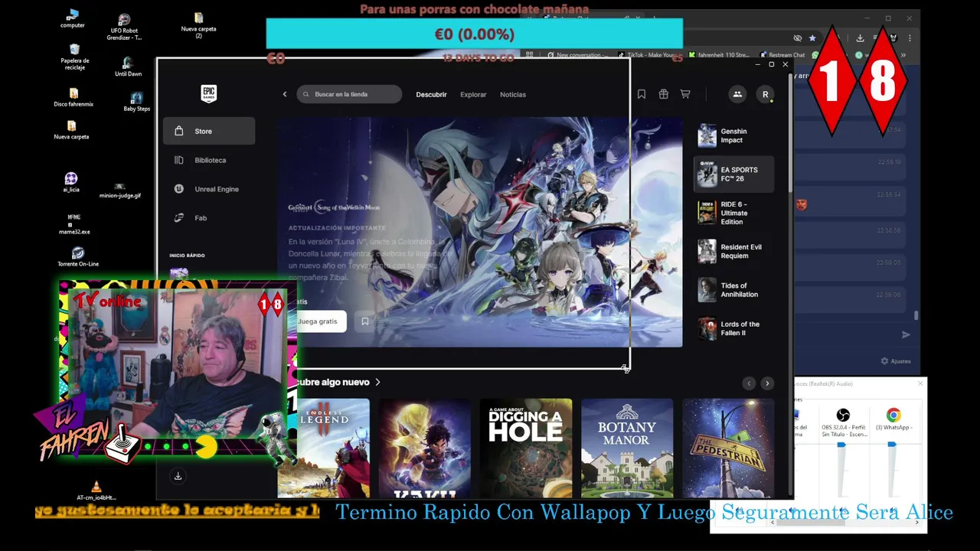The image size is (980, 551).
Task: Select Tides of Annihilation in featured list
Action: point(733,290)
